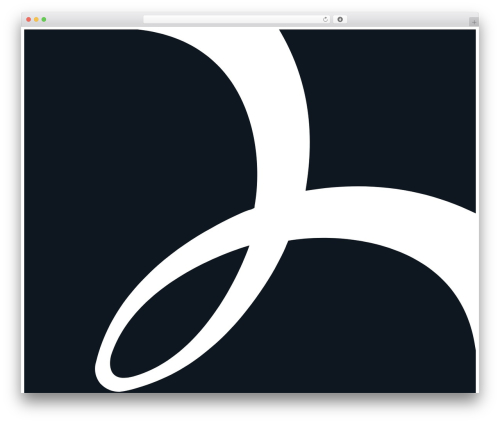This screenshot has height=423, width=500.
Task: Select the large dark region left of the white ribbon
Action: click(x=117, y=150)
